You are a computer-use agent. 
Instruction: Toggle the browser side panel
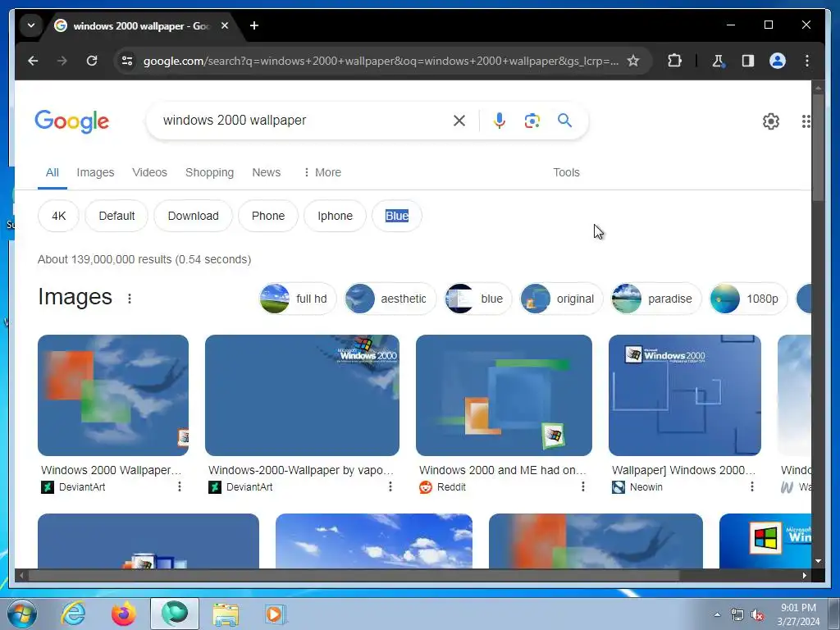pyautogui.click(x=748, y=61)
